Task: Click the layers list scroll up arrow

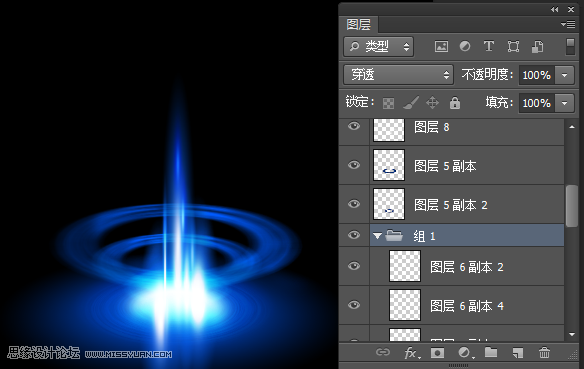Action: [x=572, y=127]
